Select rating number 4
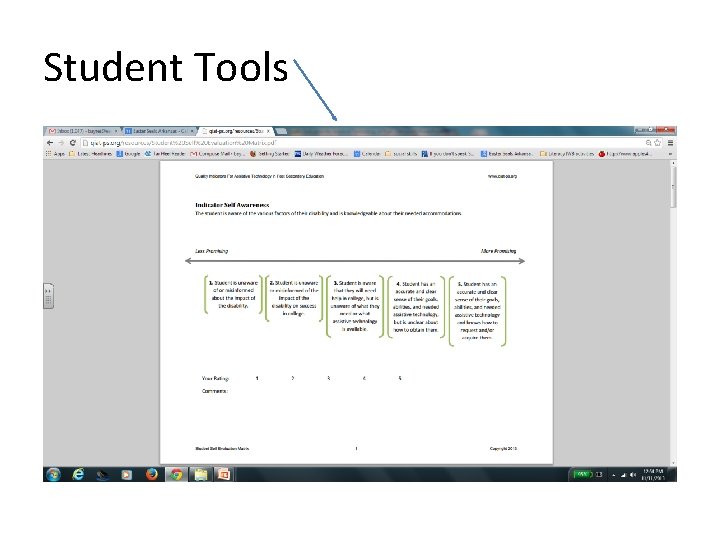 [364, 378]
